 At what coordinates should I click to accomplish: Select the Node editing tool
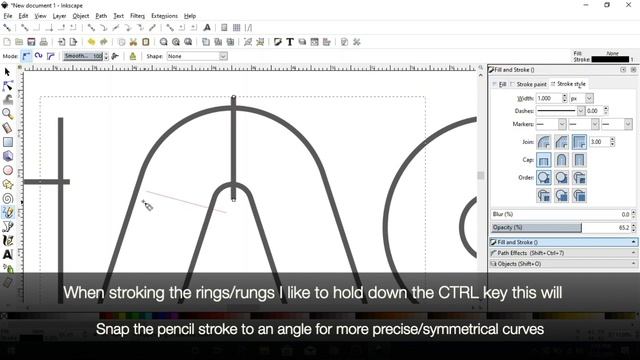tap(7, 86)
